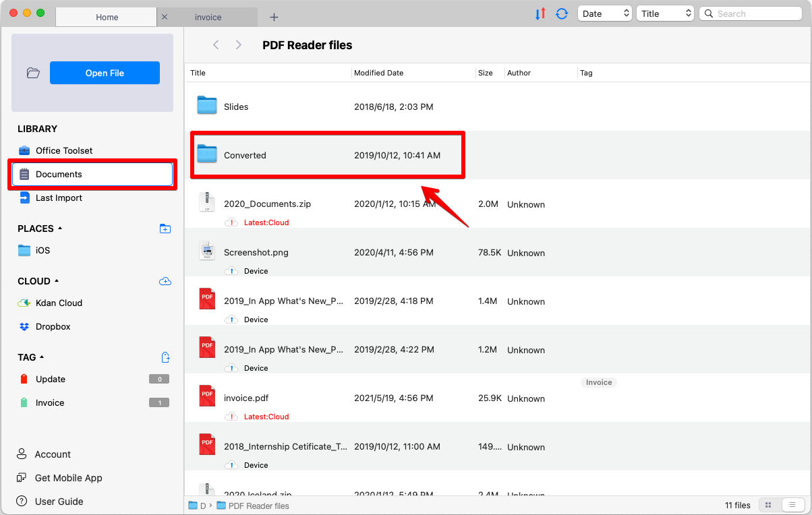The height and width of the screenshot is (515, 812).
Task: Open the User Guide link
Action: click(x=59, y=502)
